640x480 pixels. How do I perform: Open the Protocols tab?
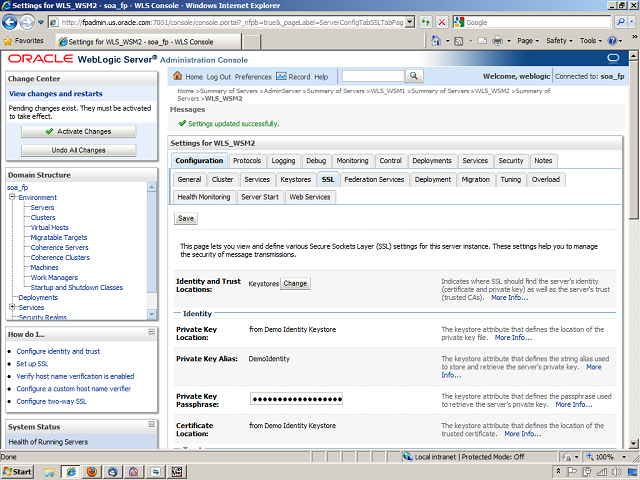pos(247,160)
